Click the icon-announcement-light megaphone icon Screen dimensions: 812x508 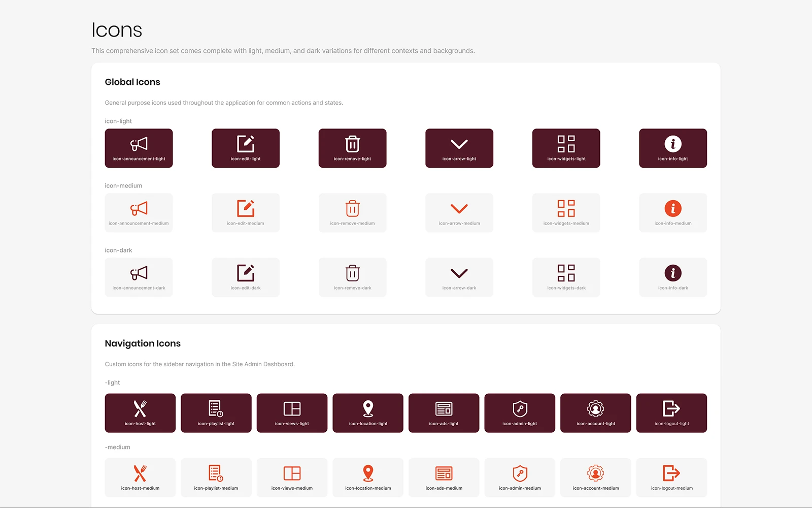139,144
